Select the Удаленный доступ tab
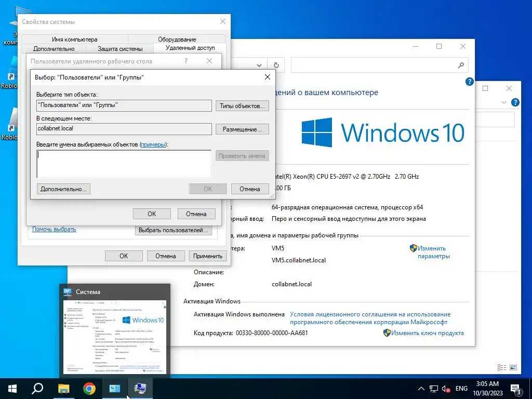Image resolution: width=532 pixels, height=399 pixels. coord(190,48)
